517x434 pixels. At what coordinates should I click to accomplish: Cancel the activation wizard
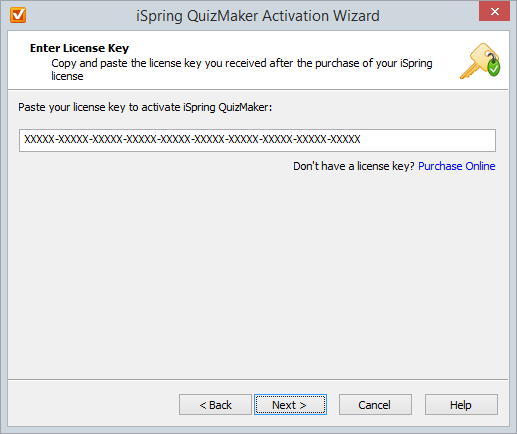(x=375, y=405)
